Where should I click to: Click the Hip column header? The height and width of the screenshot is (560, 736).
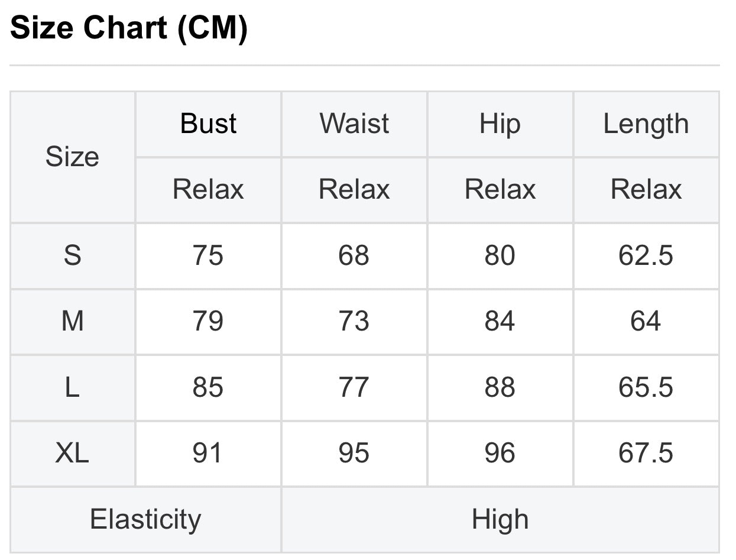click(x=500, y=124)
